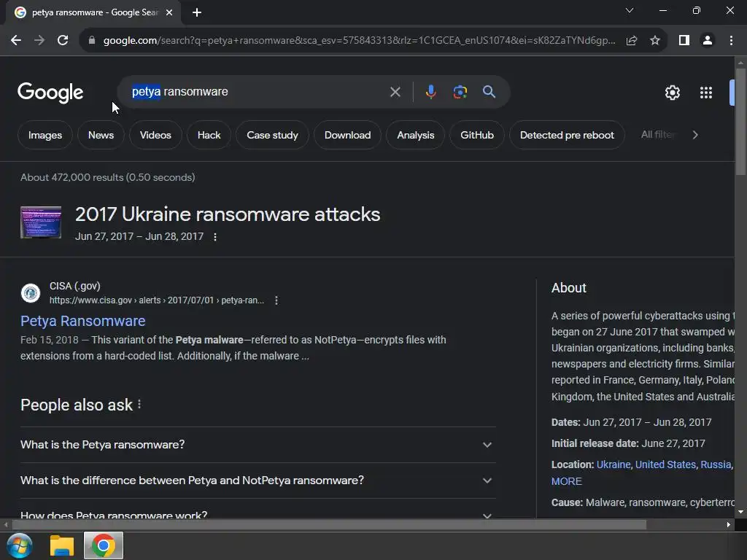Expand 'What is the Petya ransomware?' question
This screenshot has width=747, height=560.
coord(258,445)
